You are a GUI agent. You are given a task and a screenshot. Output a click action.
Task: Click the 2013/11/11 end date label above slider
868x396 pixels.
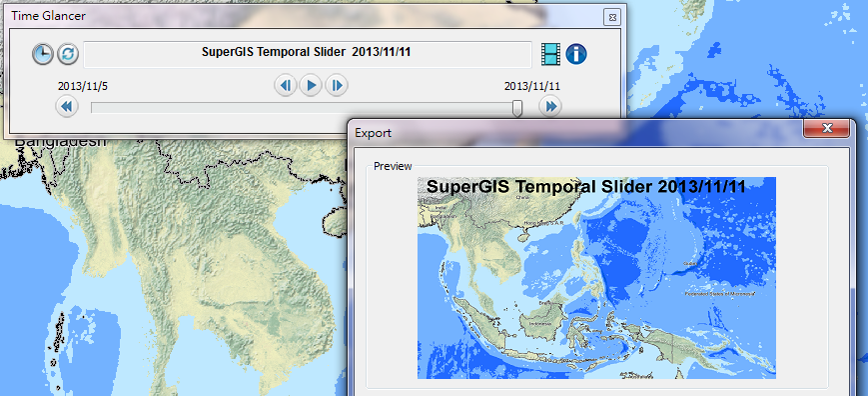532,86
